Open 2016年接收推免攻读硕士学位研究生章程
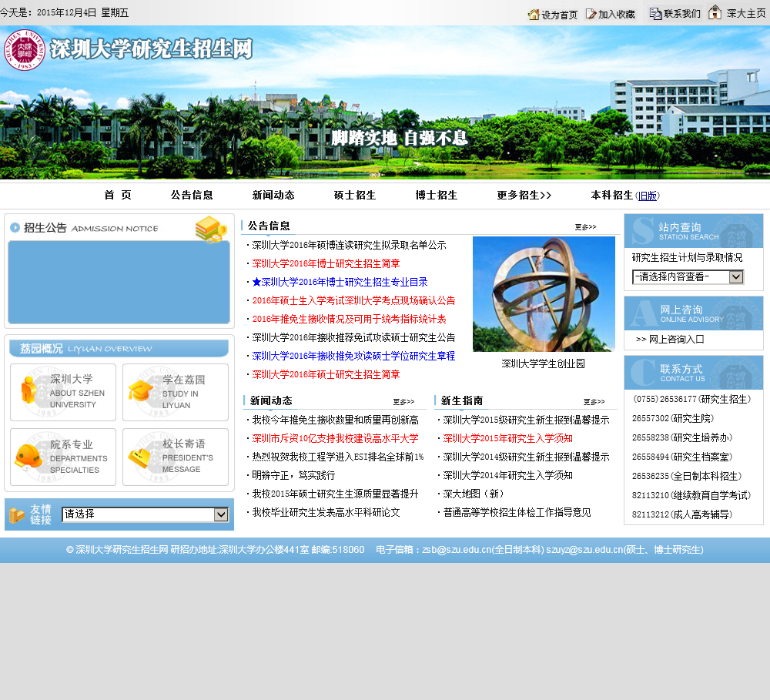 coord(353,356)
